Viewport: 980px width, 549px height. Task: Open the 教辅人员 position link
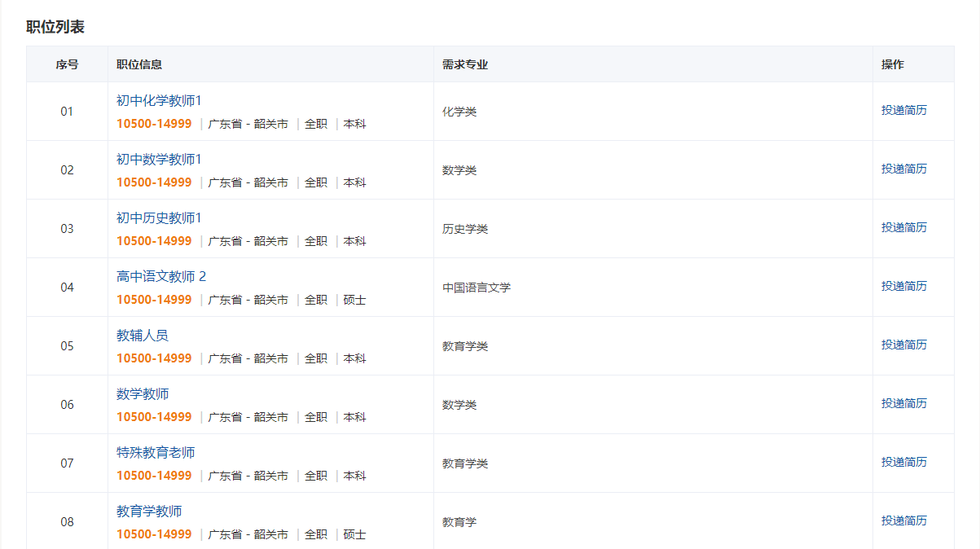tap(143, 336)
